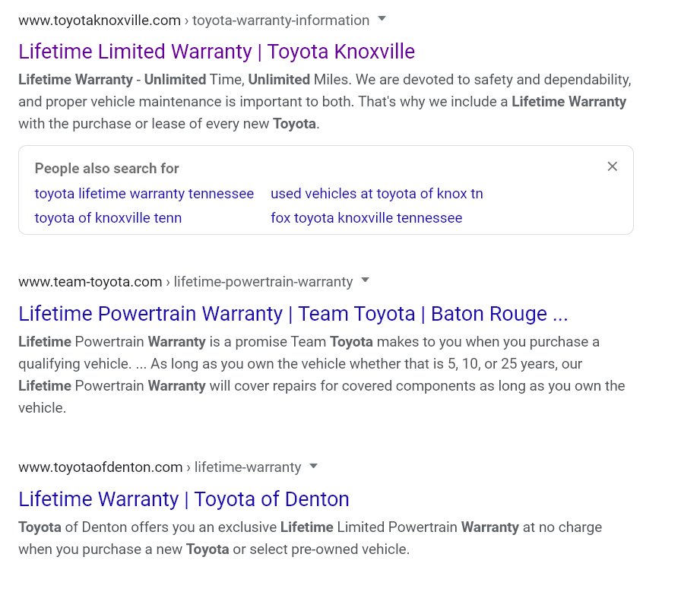Click the www.team-toyota.com domain text

90,282
